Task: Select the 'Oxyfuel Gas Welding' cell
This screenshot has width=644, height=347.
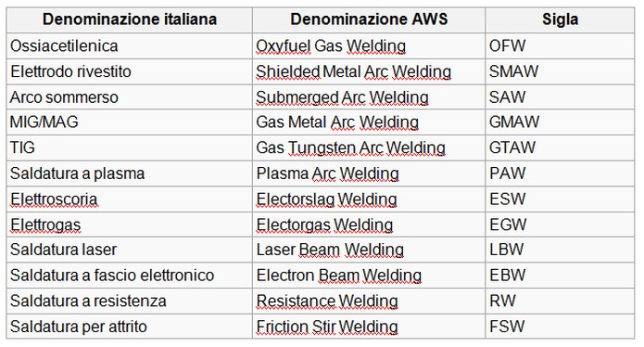Action: tap(369, 45)
